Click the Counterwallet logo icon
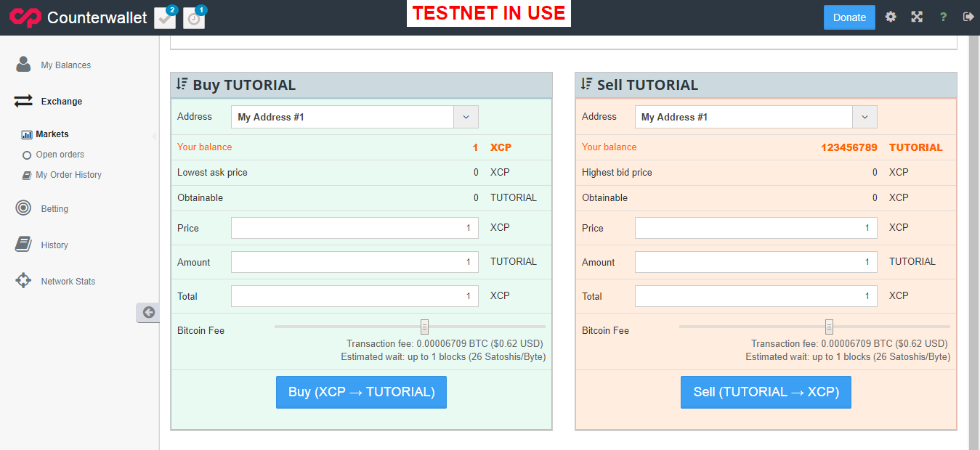The width and height of the screenshot is (980, 450). tap(25, 17)
